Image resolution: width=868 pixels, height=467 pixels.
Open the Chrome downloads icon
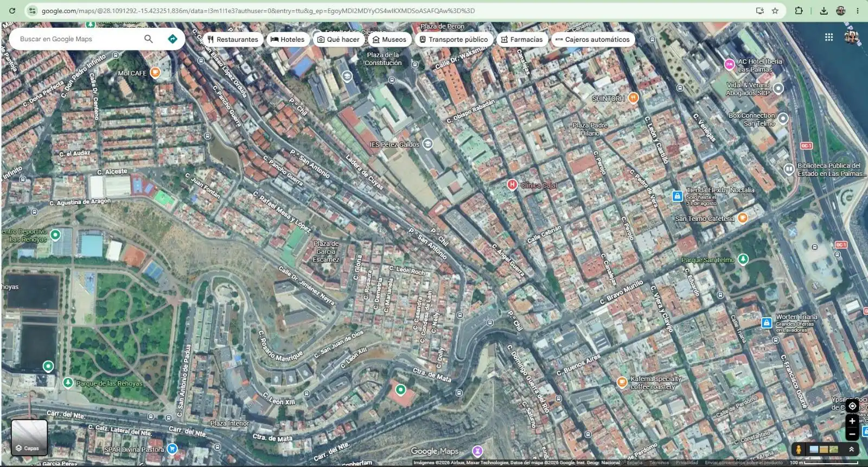(x=824, y=10)
